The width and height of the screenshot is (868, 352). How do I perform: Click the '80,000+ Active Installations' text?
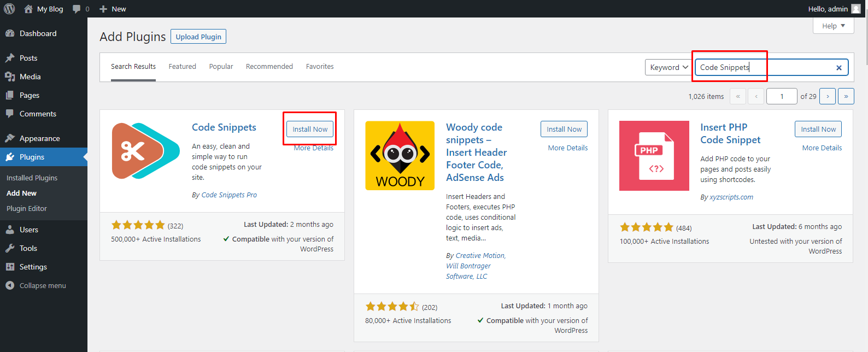[408, 321]
